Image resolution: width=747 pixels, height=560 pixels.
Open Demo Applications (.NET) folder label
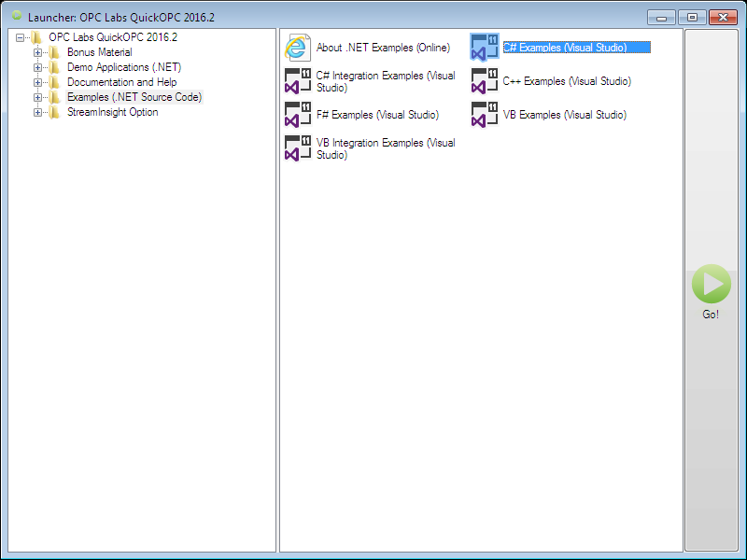point(123,67)
